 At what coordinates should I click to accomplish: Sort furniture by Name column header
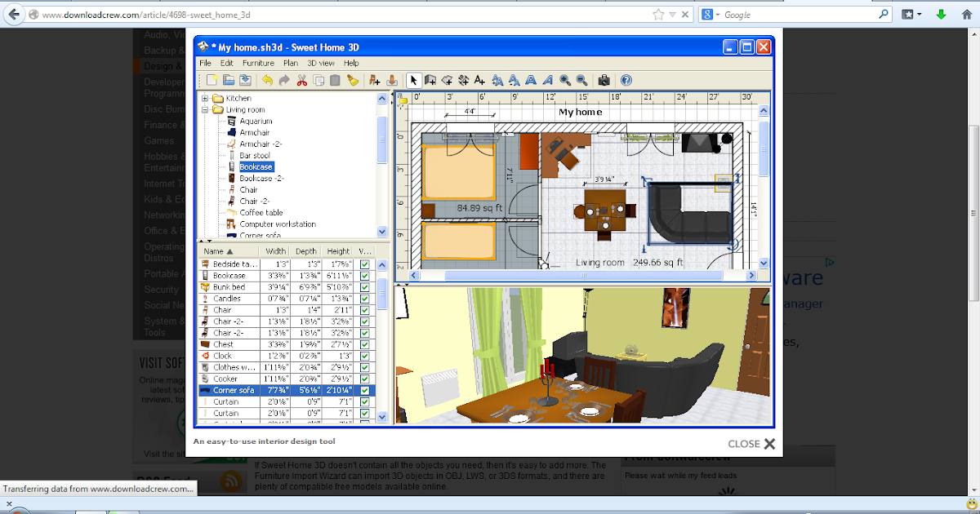pyautogui.click(x=229, y=251)
